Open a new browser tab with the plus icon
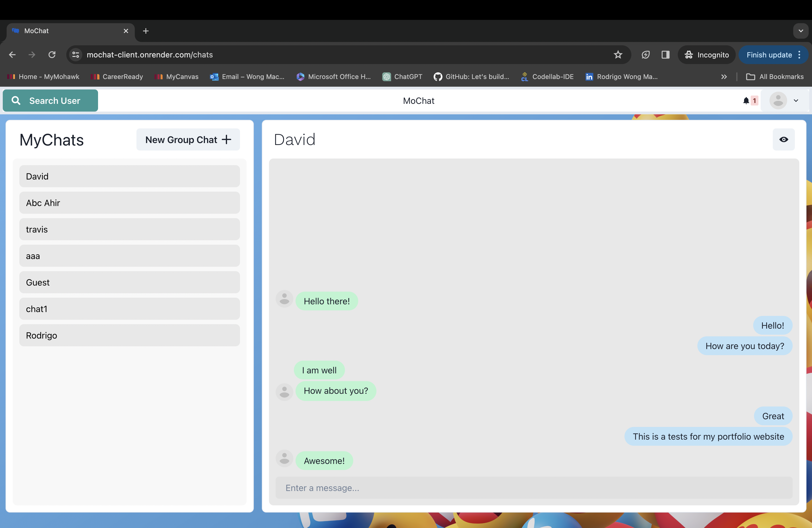812x528 pixels. (146, 31)
